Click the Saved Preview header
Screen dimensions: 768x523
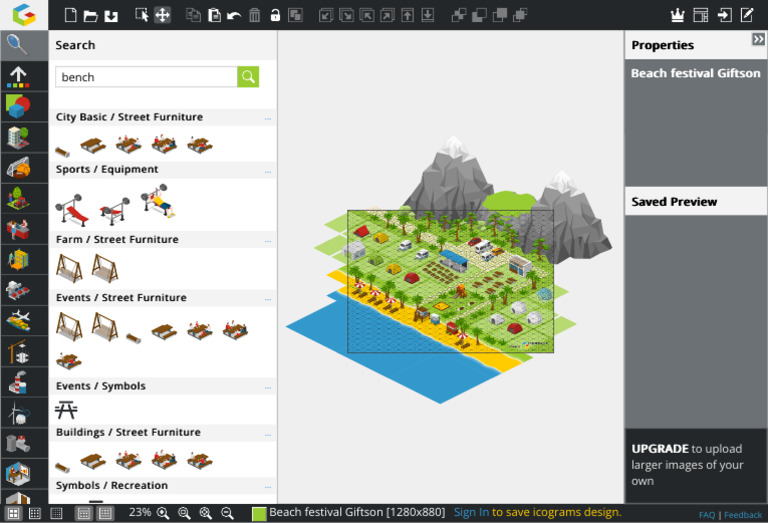point(696,201)
